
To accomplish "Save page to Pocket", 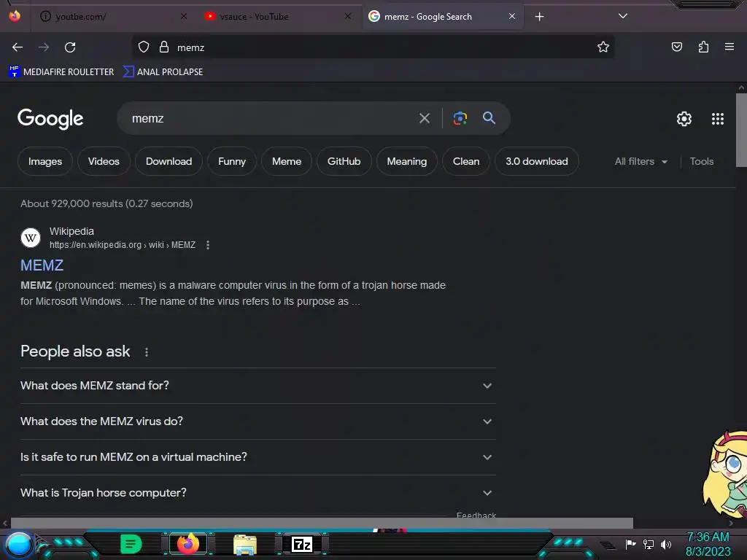I will coord(676,47).
